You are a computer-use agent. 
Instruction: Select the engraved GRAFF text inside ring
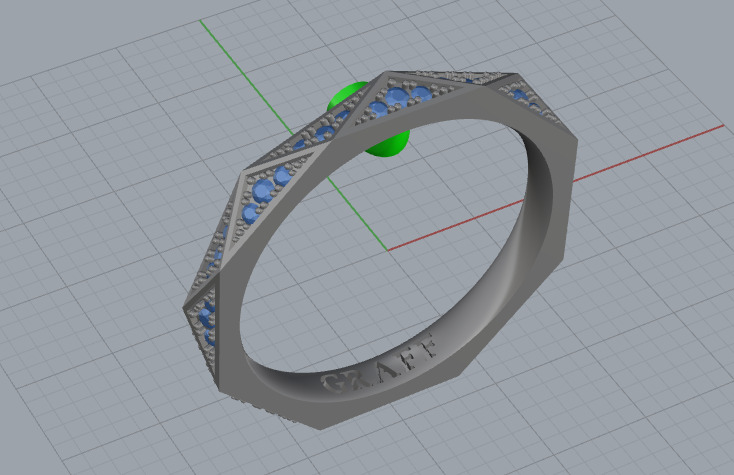(x=380, y=365)
